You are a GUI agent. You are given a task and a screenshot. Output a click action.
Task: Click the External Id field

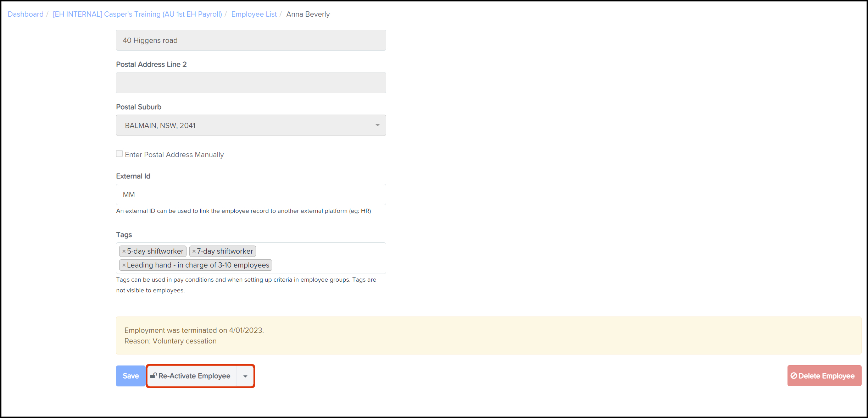click(x=251, y=194)
